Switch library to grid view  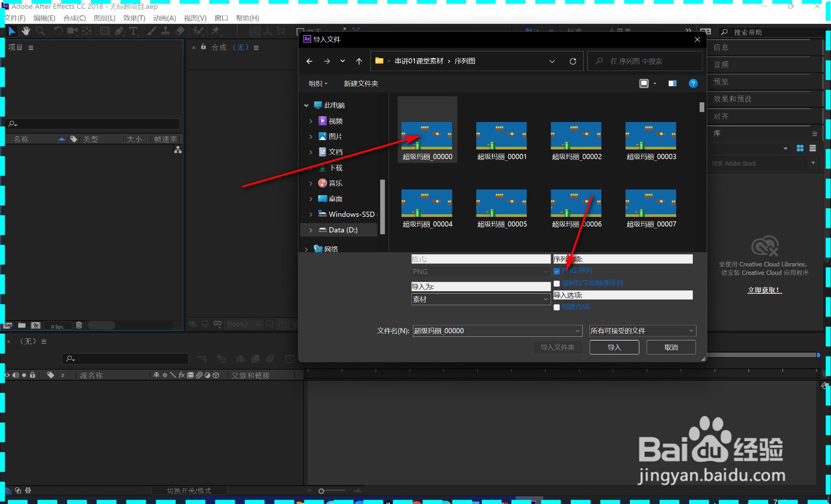(800, 148)
